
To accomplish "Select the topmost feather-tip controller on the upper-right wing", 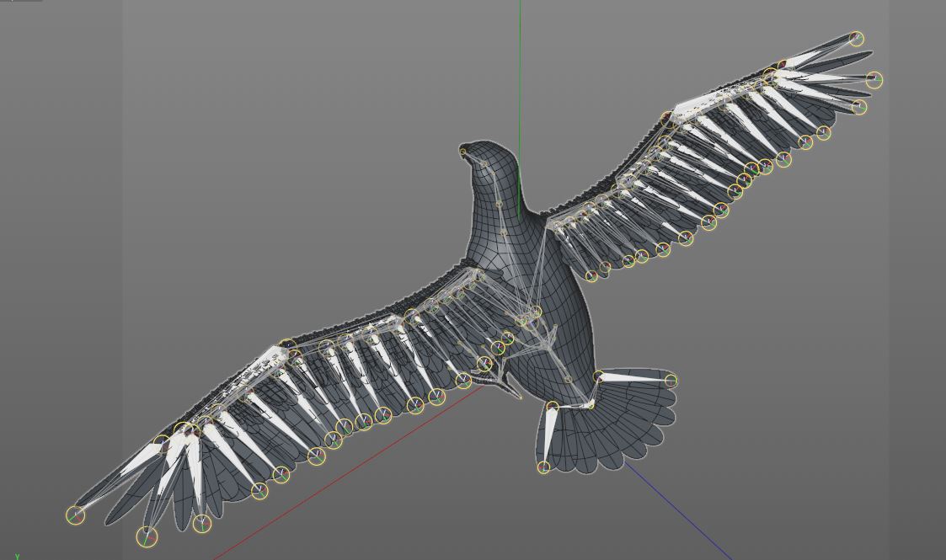I will pyautogui.click(x=856, y=39).
